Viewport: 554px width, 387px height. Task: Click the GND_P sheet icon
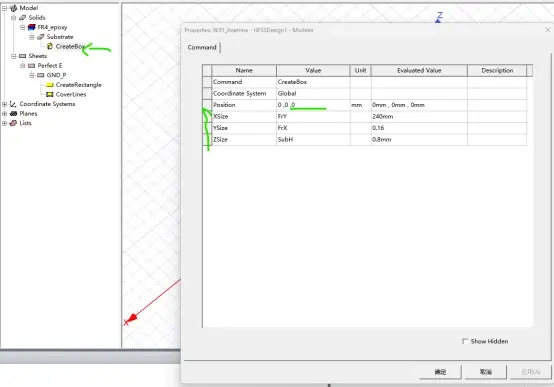[x=41, y=75]
